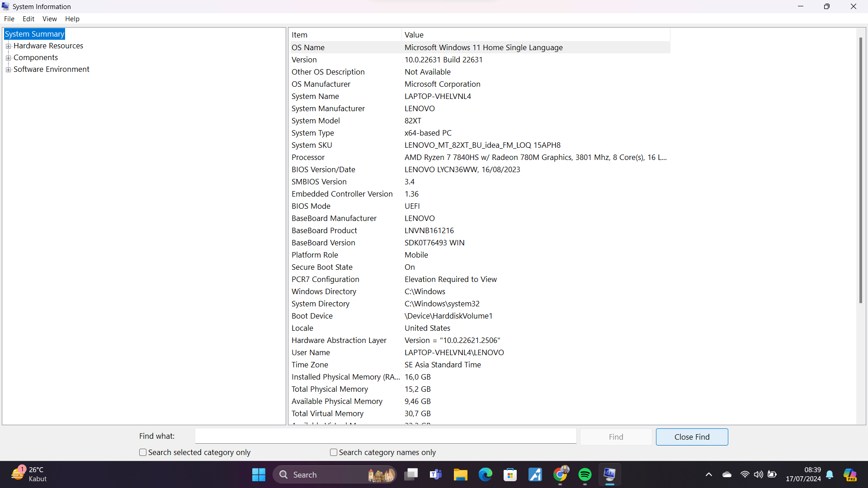Open the notification bell in system tray
The width and height of the screenshot is (868, 488).
pos(830,474)
